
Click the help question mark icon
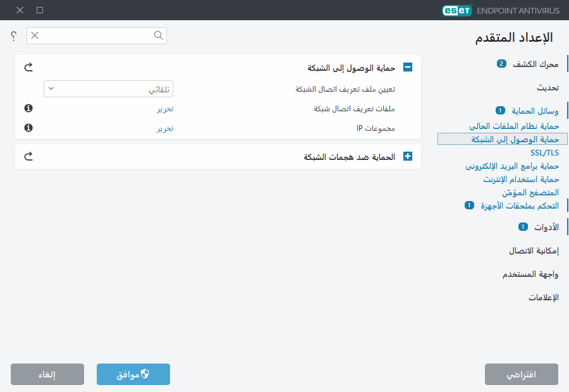13,36
